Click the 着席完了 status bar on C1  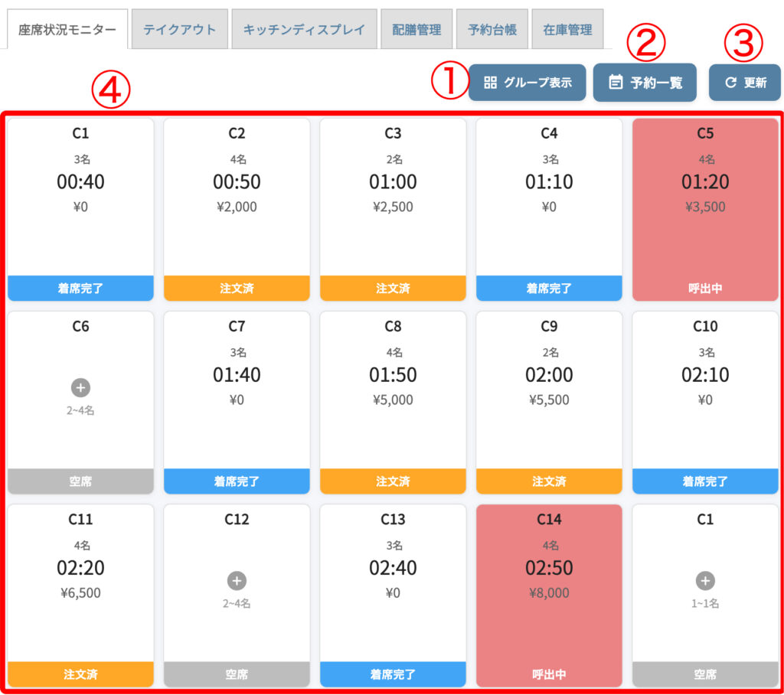coord(80,289)
